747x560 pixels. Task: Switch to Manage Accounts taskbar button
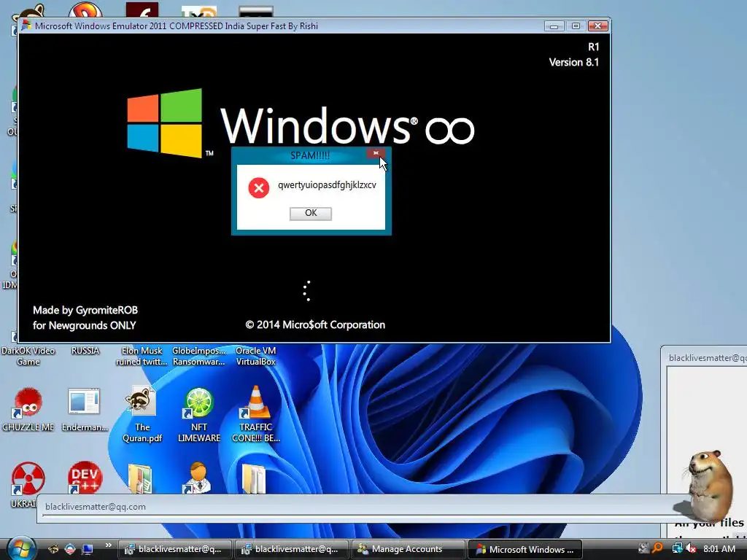(408, 549)
